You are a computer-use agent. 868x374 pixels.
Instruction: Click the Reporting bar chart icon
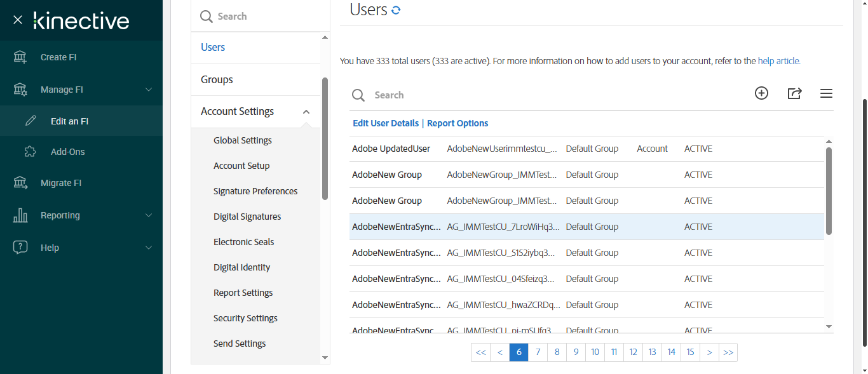click(20, 215)
